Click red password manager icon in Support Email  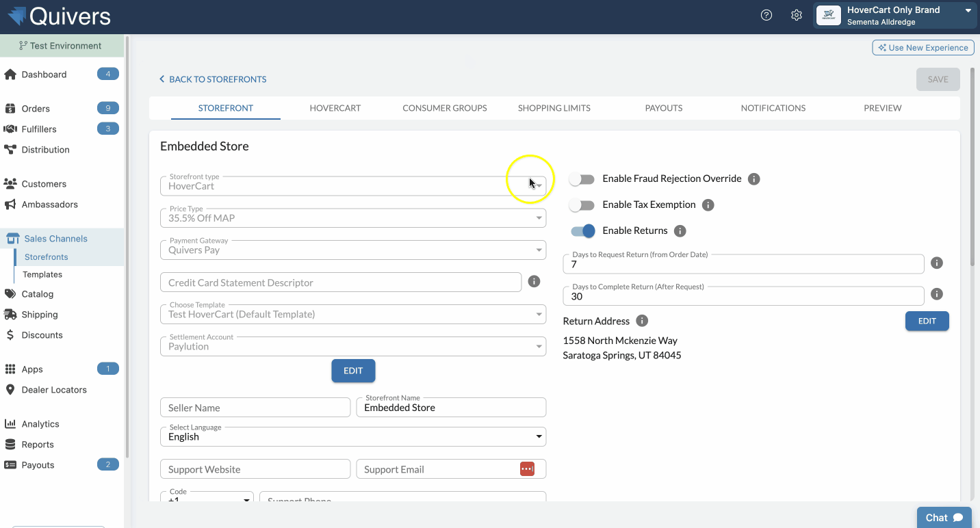pos(527,468)
